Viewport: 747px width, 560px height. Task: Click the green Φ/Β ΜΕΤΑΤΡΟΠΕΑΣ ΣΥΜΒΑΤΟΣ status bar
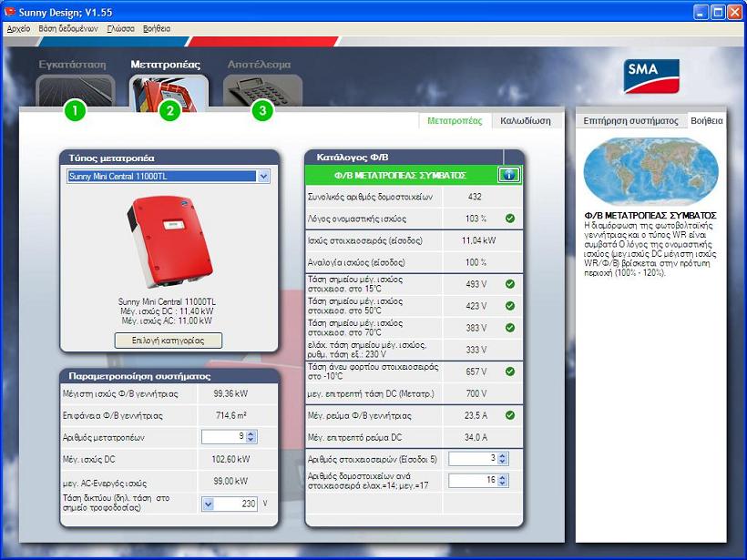[x=400, y=175]
